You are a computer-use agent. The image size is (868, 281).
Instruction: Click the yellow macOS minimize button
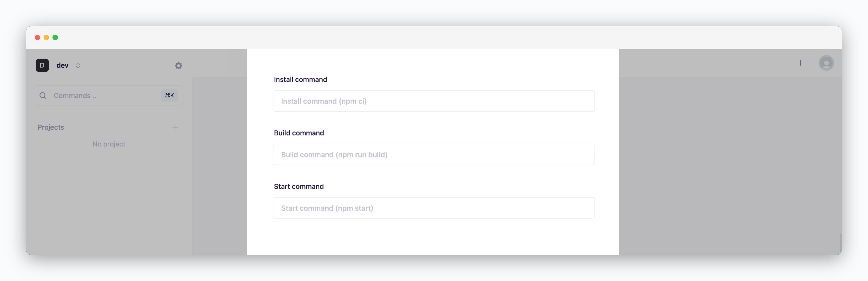[46, 37]
